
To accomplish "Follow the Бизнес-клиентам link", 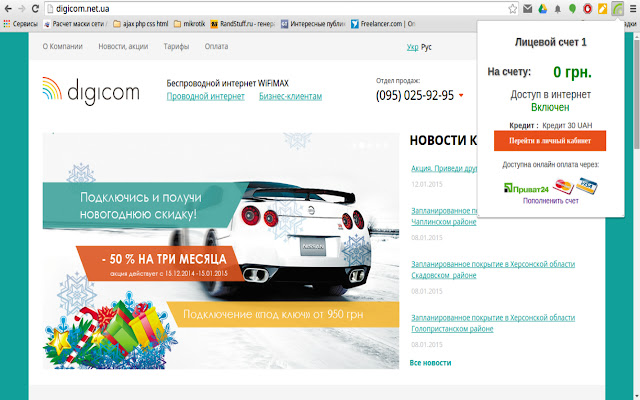I will (290, 96).
